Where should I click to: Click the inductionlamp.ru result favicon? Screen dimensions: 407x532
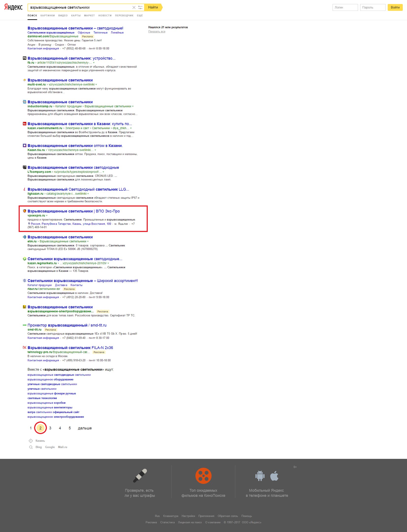click(24, 102)
